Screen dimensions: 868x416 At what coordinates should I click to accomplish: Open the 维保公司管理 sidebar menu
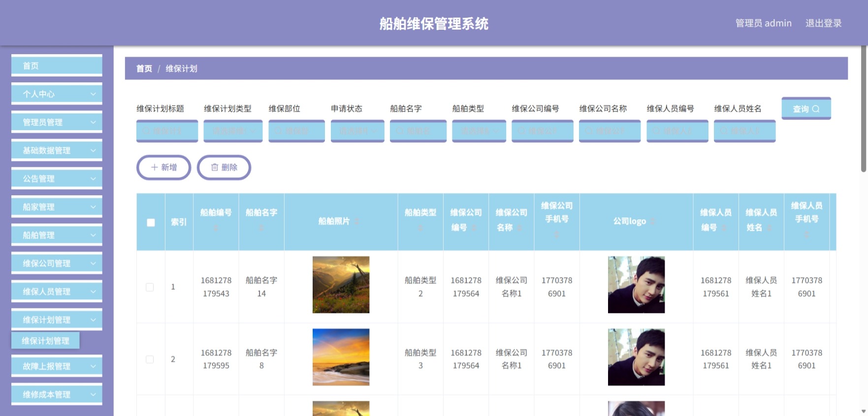point(57,263)
